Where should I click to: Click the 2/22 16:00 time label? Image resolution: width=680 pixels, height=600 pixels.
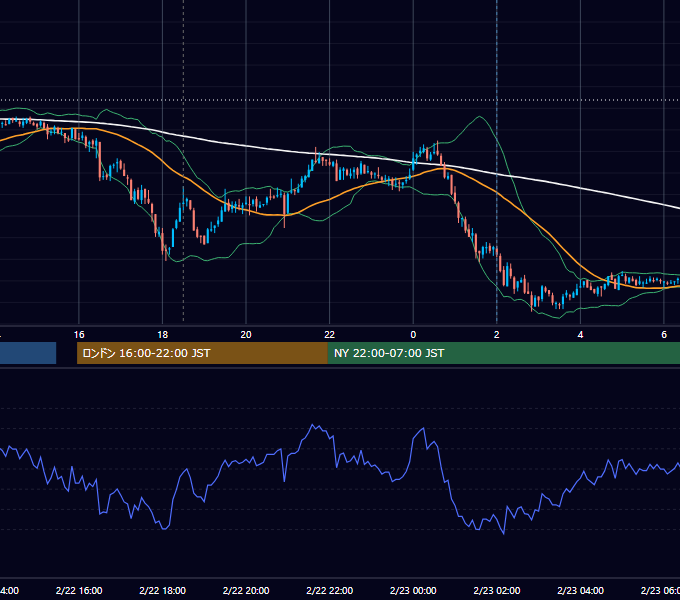[79, 590]
